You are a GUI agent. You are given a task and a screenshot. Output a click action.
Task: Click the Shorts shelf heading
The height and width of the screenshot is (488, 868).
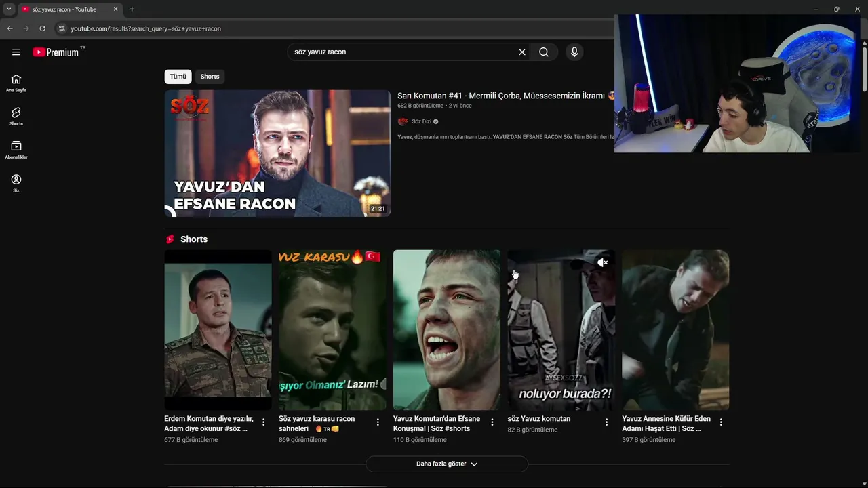(194, 239)
